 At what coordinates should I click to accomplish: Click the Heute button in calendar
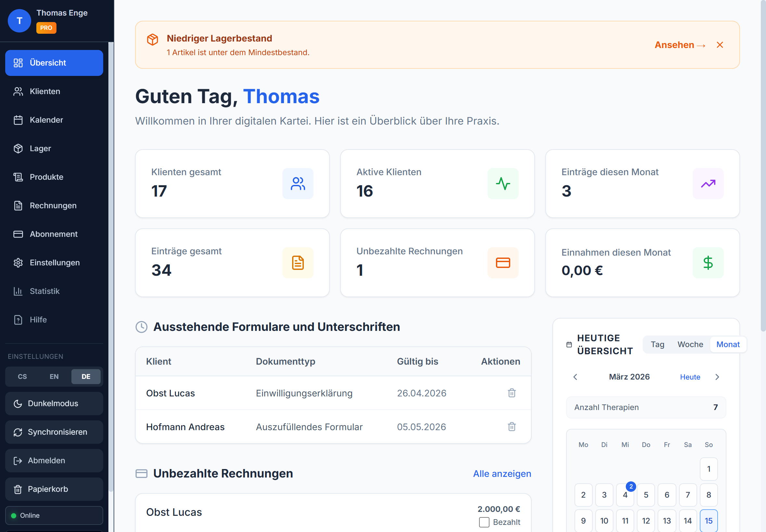point(690,377)
